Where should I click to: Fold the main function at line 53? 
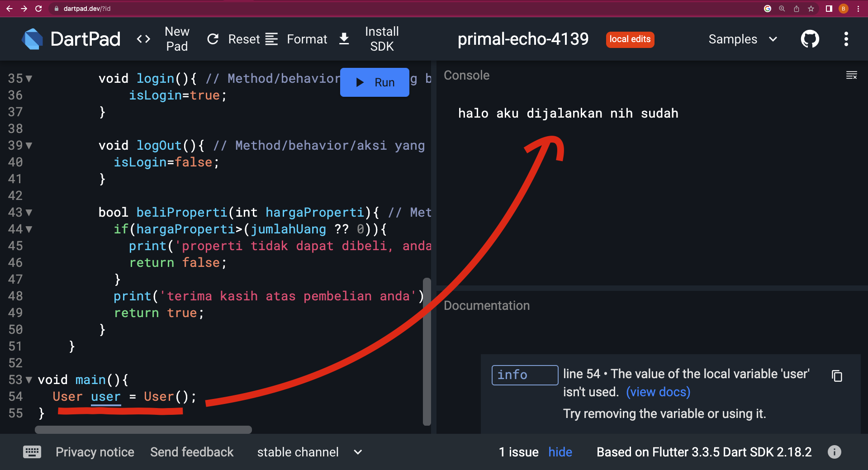click(29, 380)
